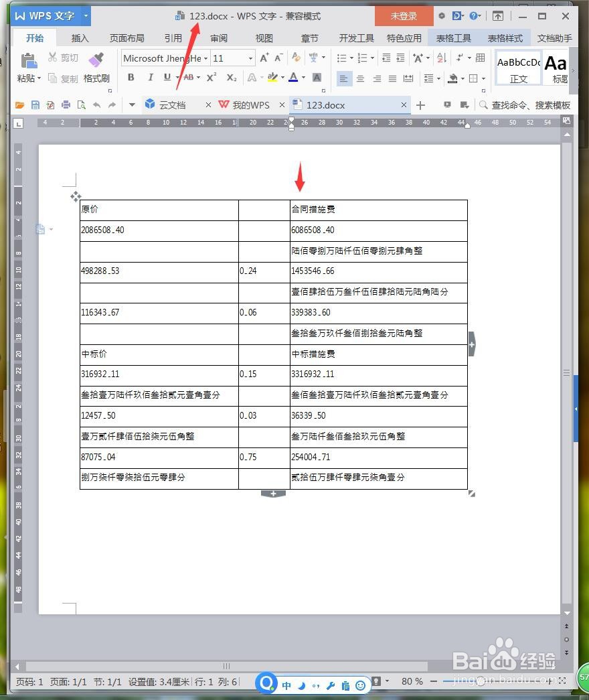Switch to the 审阅 (Review) tab
The width and height of the screenshot is (589, 700).
(219, 38)
